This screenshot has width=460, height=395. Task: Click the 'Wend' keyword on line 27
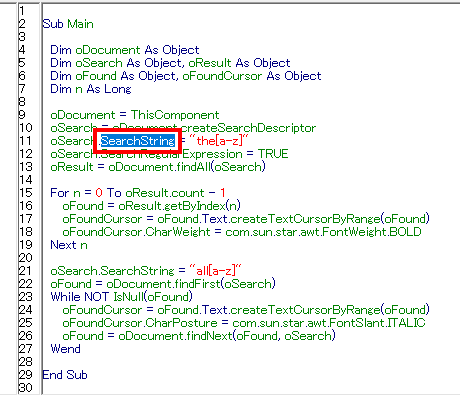click(x=65, y=349)
